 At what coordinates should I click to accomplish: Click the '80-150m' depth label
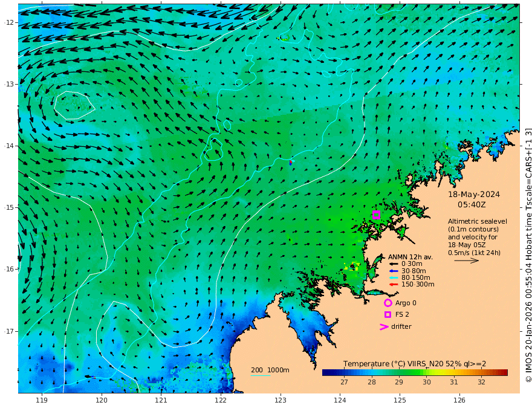[x=416, y=277]
